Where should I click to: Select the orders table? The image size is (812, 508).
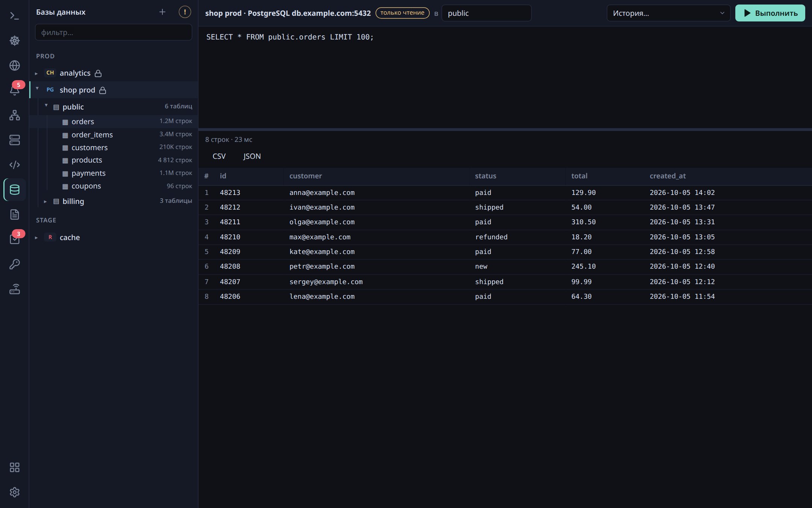tap(114, 122)
